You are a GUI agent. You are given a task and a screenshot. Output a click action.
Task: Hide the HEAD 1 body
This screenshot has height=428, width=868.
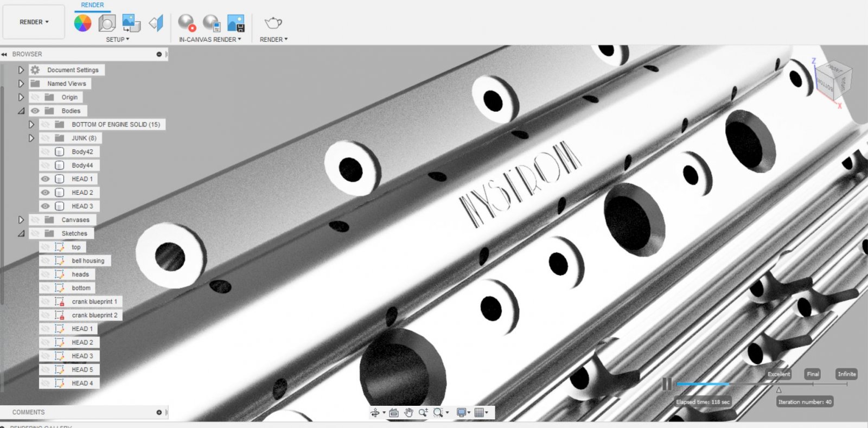pos(46,179)
